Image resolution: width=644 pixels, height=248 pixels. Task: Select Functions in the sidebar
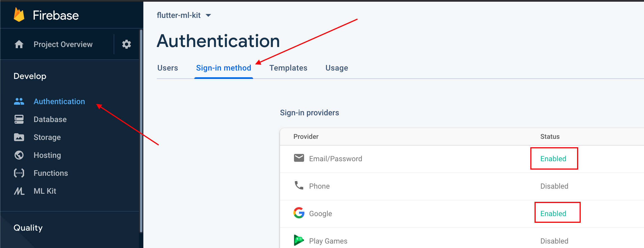(50, 173)
